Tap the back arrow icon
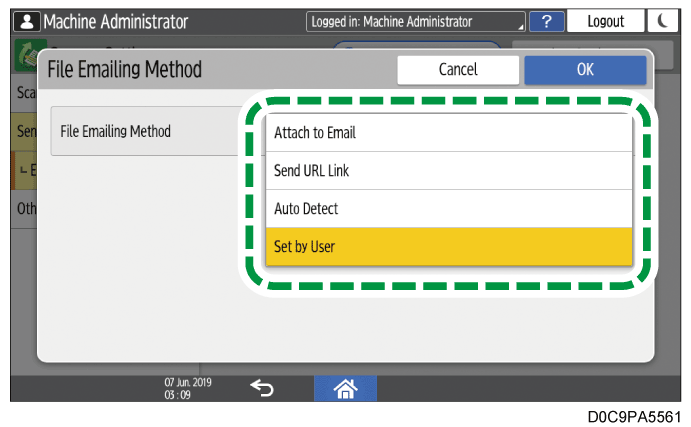 click(261, 389)
